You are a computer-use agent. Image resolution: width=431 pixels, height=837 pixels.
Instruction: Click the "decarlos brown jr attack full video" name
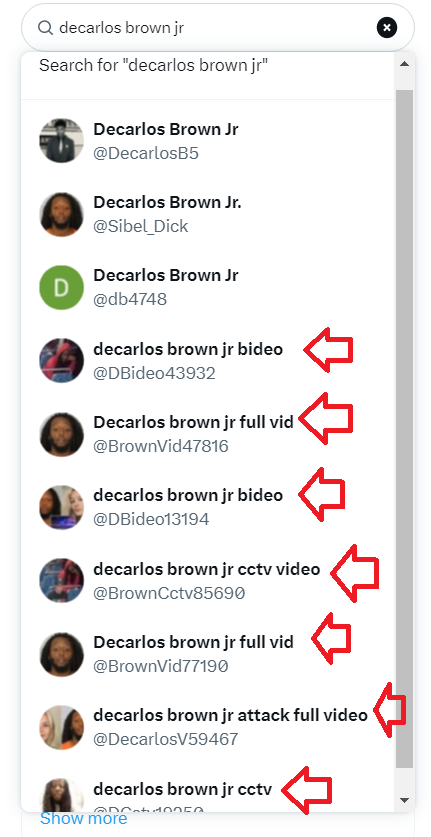click(x=230, y=715)
